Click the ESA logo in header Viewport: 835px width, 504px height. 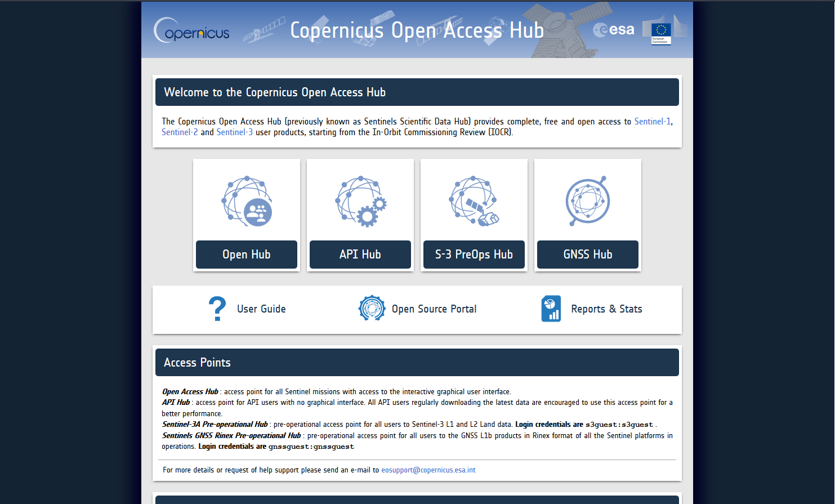[x=614, y=30]
